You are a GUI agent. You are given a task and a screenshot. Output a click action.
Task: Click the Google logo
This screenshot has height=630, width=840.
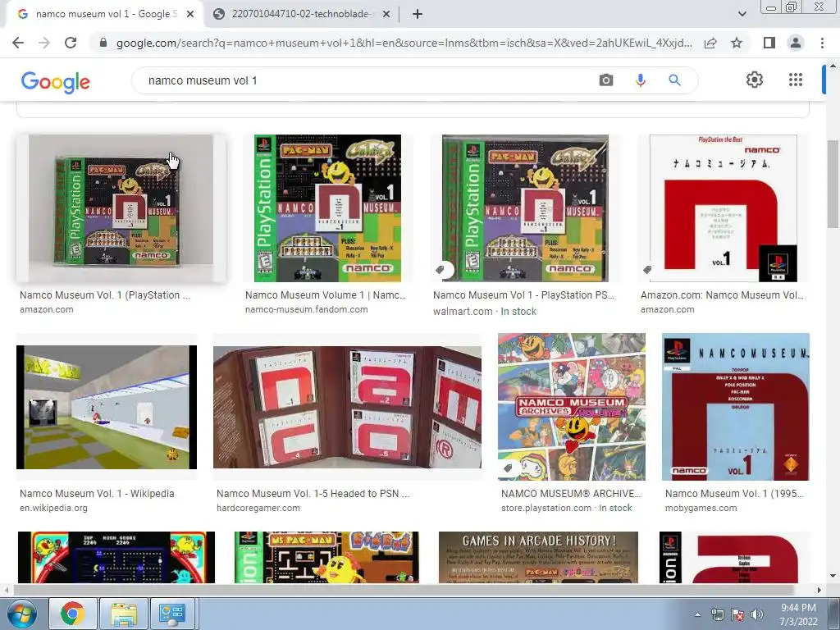point(56,81)
